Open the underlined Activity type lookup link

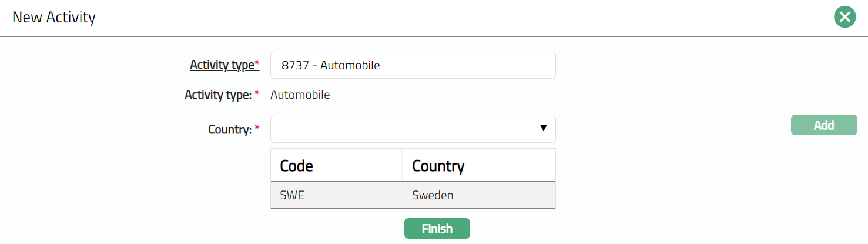point(222,65)
